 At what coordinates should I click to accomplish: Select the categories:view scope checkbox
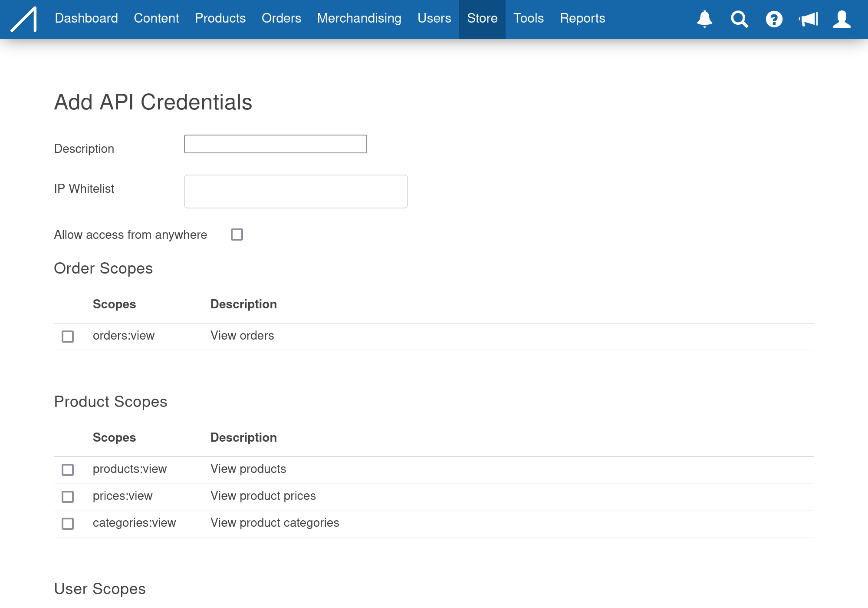coord(68,524)
